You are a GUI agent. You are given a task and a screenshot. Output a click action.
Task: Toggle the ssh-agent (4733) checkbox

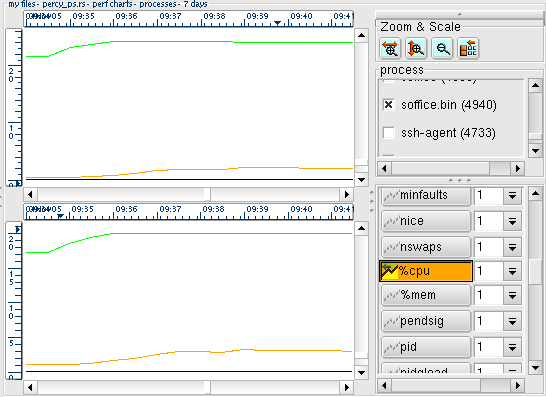pos(389,133)
